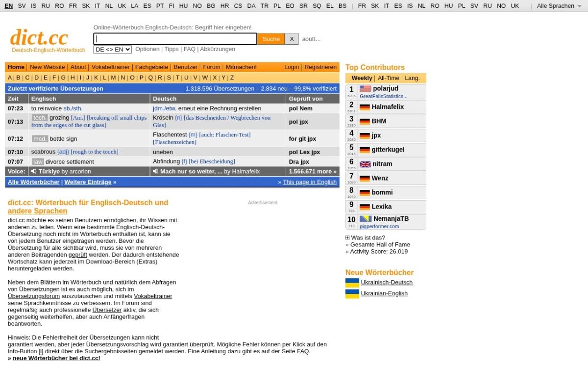
Task: Open the '1.566.671 more »' voice link
Action: (313, 172)
